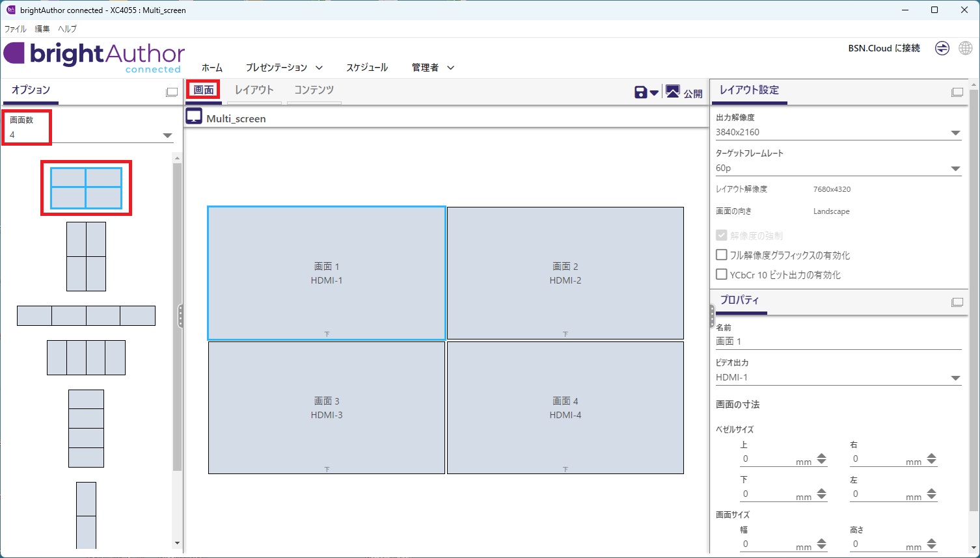Switch to the コンテンツ tab

(x=314, y=90)
